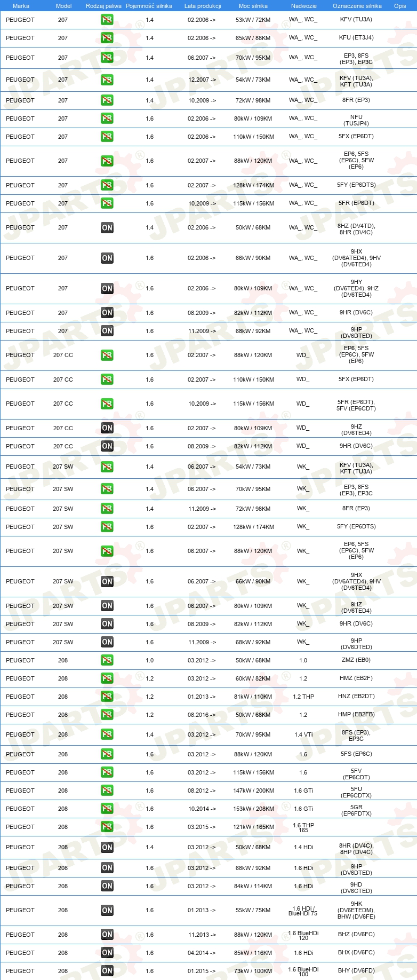Select the 65kW / 88KM power cell
The width and height of the screenshot is (417, 980).
coord(253,38)
